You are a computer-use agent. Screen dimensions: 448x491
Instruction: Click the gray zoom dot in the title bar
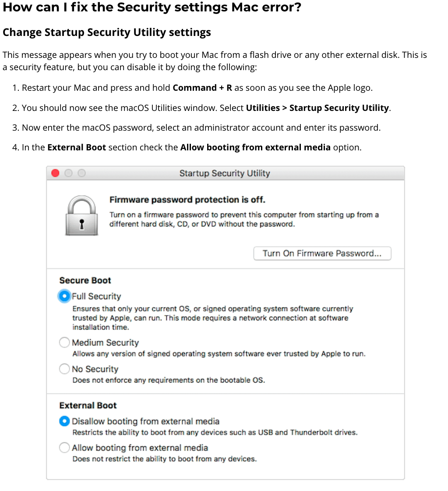[x=82, y=173]
